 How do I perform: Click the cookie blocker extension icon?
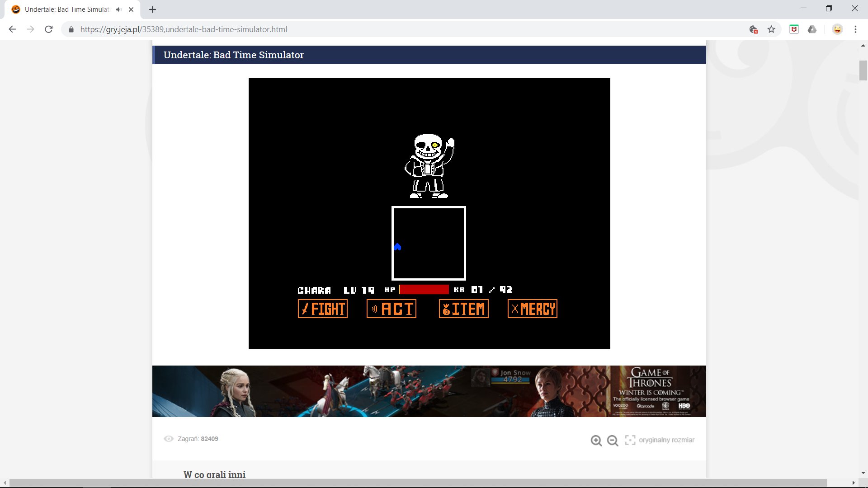[753, 29]
